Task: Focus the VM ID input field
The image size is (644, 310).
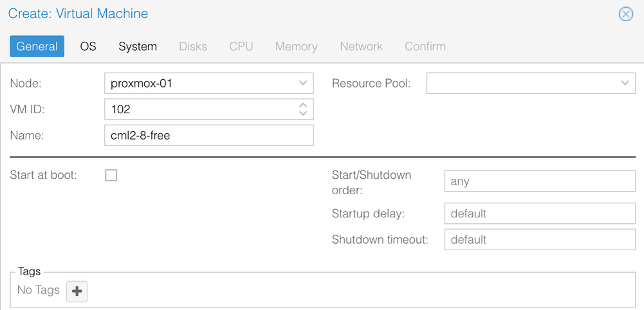Action: 199,109
